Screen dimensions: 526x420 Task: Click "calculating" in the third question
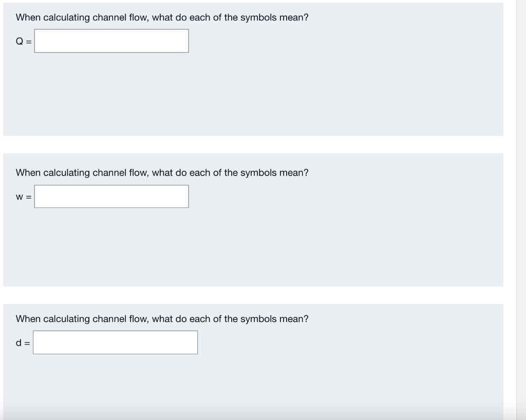click(66, 319)
